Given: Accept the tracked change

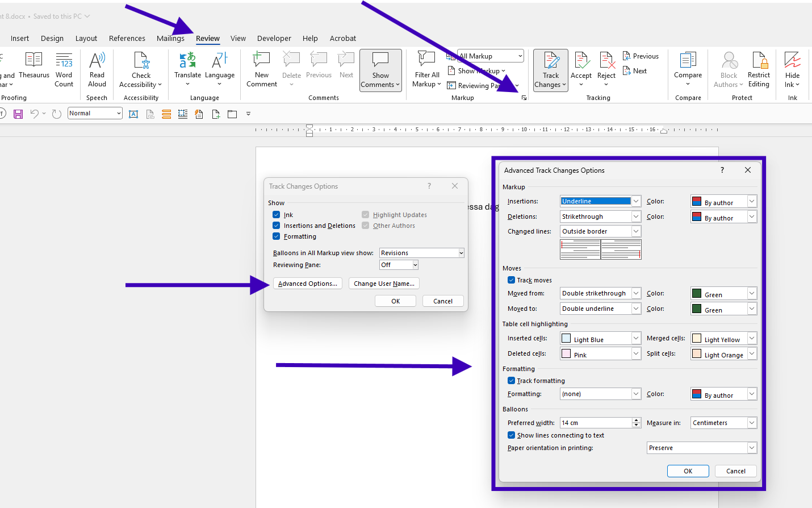Looking at the screenshot, I should tap(581, 69).
